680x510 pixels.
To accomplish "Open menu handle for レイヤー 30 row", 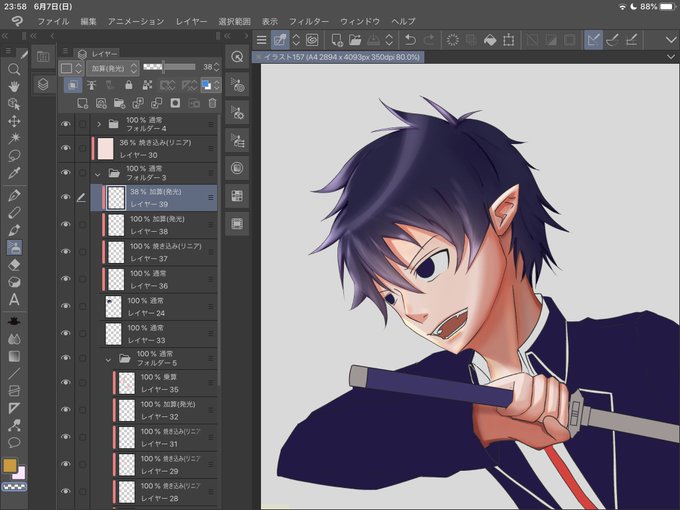I will click(x=211, y=148).
